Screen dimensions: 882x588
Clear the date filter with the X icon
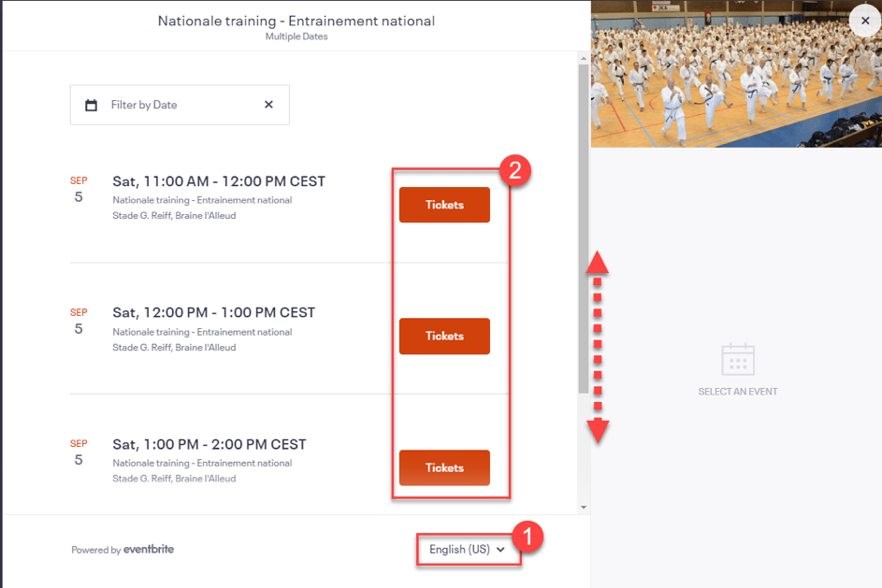[x=268, y=105]
